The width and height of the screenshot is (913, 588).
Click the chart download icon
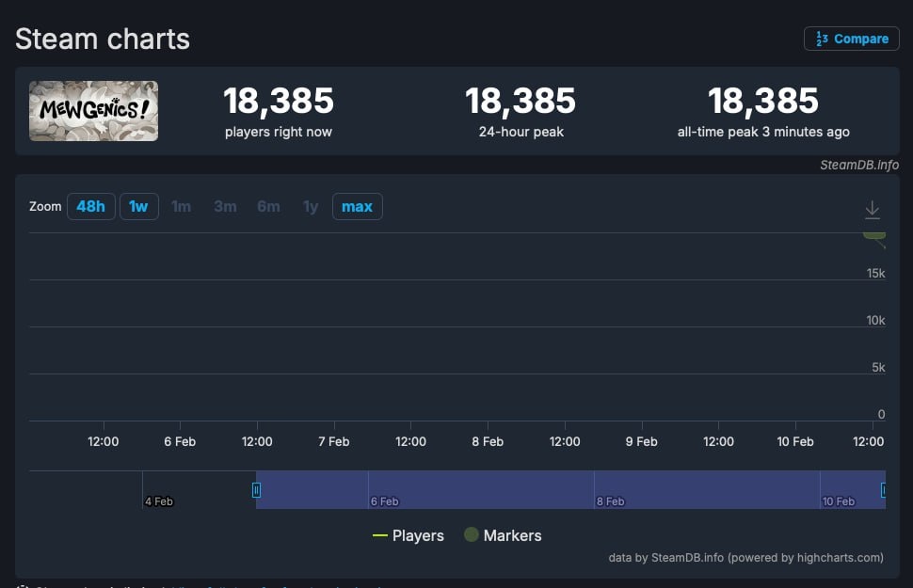click(873, 210)
